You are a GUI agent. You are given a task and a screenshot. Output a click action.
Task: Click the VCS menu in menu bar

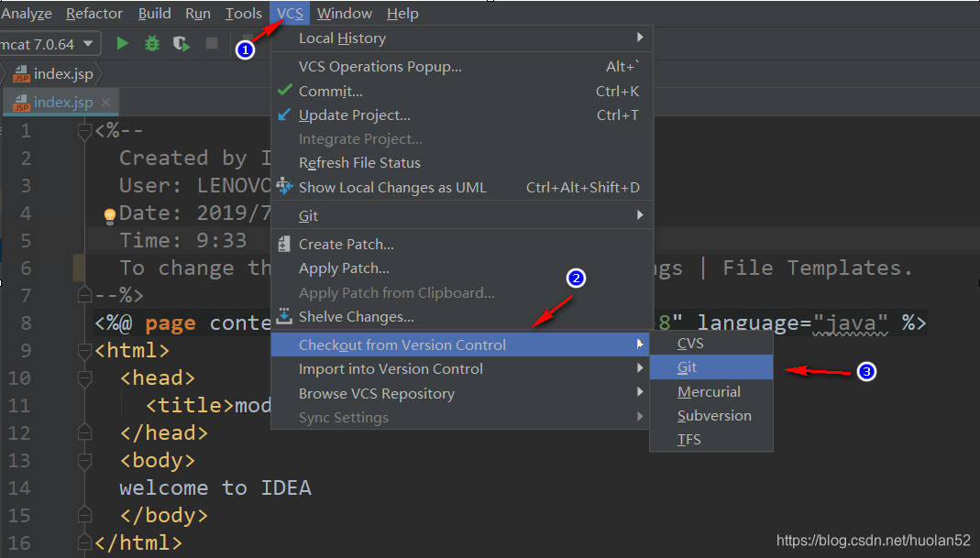[x=290, y=13]
